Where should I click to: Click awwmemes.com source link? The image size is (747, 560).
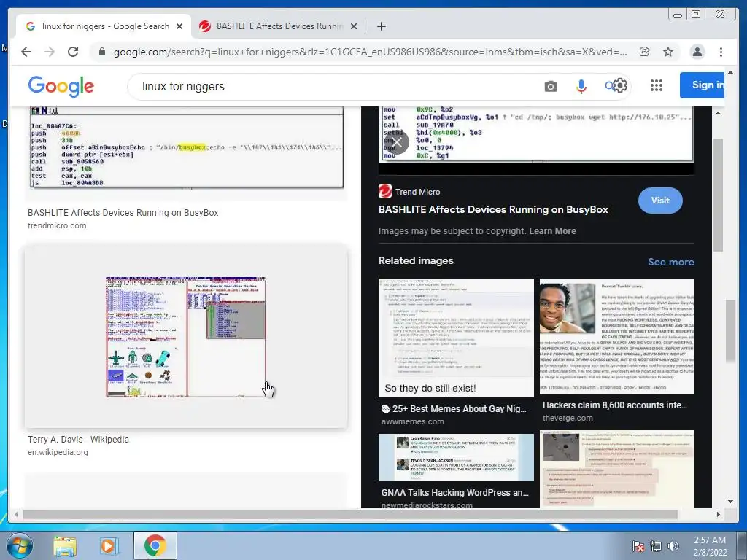[413, 421]
